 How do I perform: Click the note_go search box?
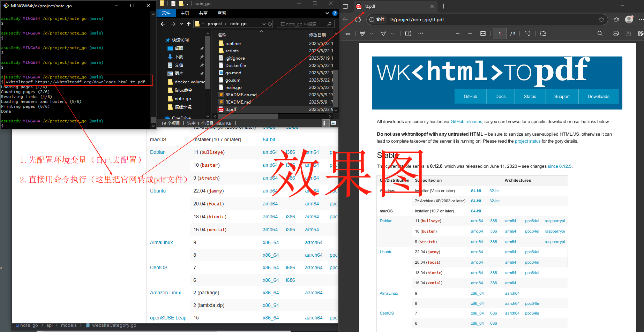tap(305, 24)
